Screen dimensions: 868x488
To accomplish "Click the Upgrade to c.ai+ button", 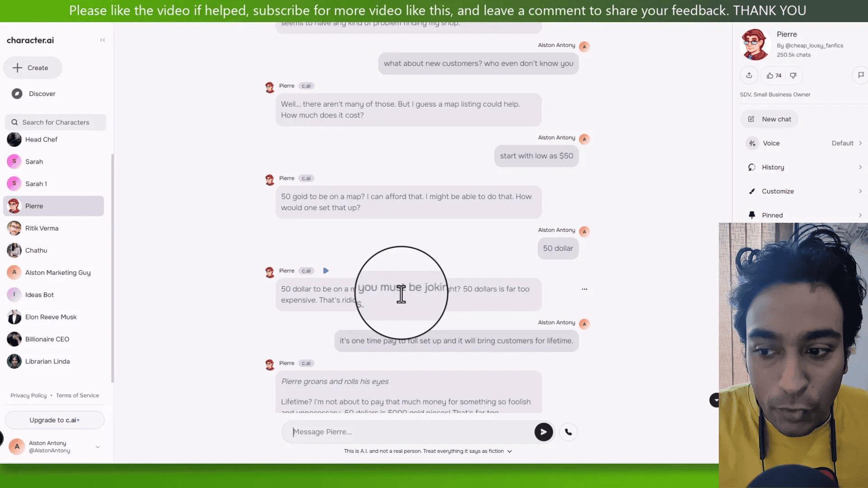I will pyautogui.click(x=55, y=420).
